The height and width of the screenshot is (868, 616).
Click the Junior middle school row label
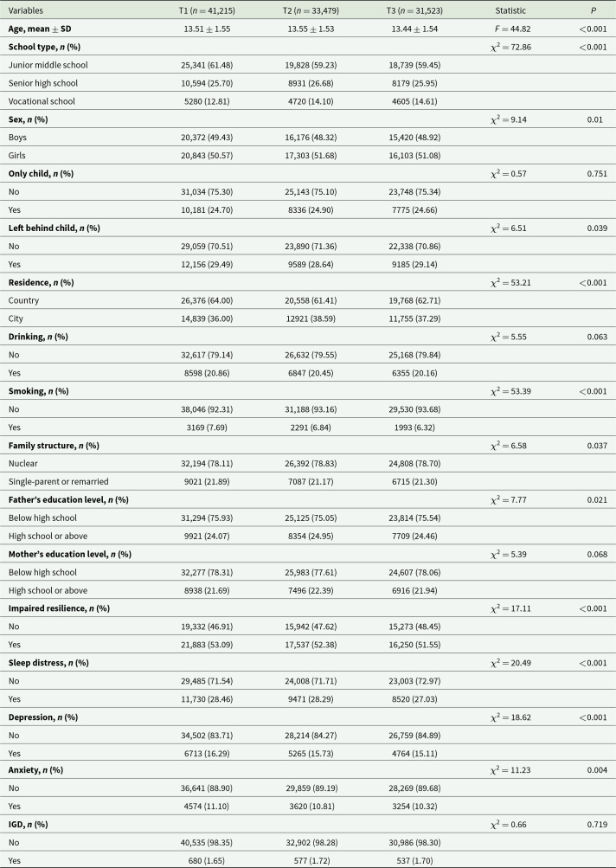tap(48, 64)
